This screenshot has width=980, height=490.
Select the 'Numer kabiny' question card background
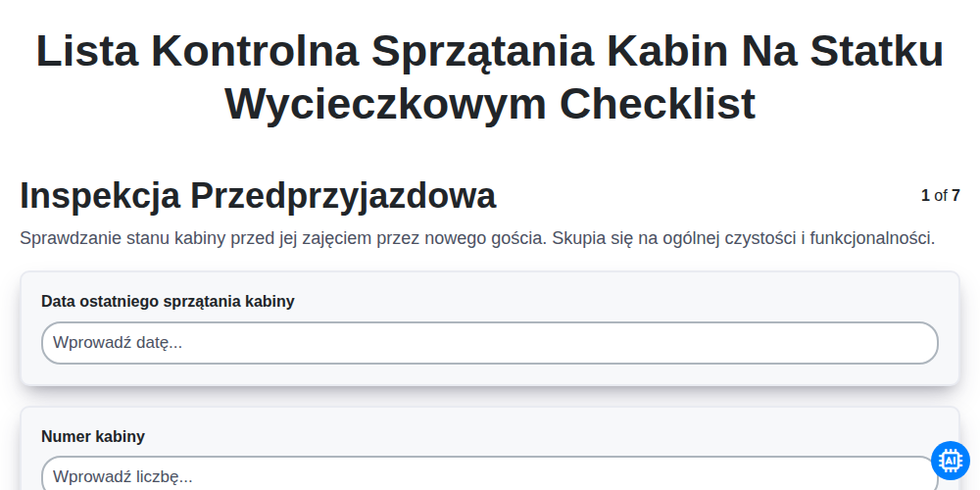(490, 449)
